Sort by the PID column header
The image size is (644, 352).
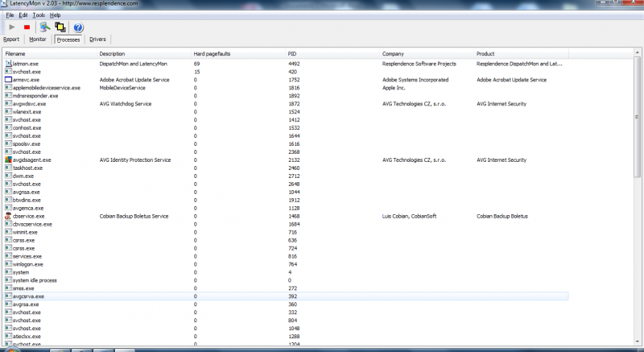click(332, 54)
